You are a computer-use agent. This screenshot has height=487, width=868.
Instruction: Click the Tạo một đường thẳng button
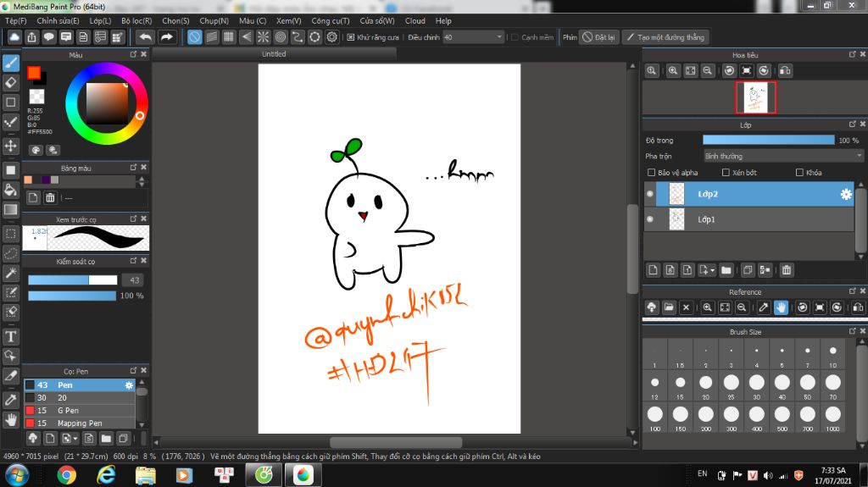point(665,37)
